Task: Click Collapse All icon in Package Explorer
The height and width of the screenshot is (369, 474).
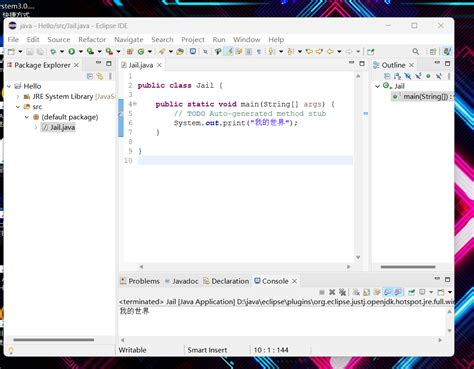Action: (x=90, y=76)
